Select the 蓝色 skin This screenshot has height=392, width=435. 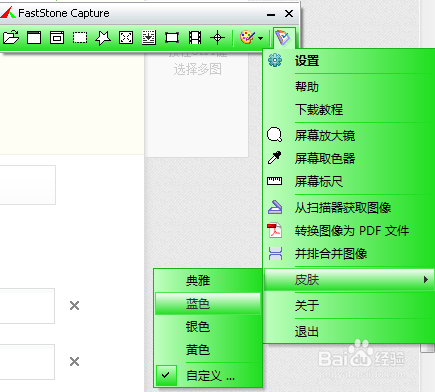pyautogui.click(x=208, y=304)
